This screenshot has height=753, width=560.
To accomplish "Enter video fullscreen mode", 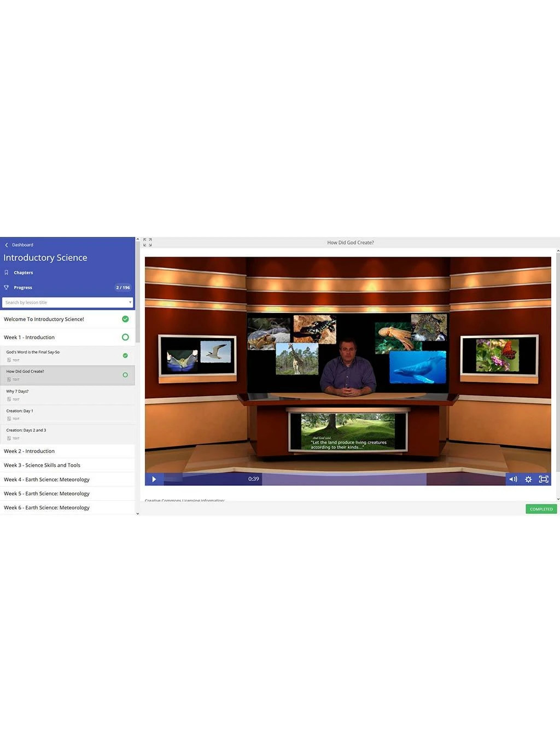I will (544, 479).
